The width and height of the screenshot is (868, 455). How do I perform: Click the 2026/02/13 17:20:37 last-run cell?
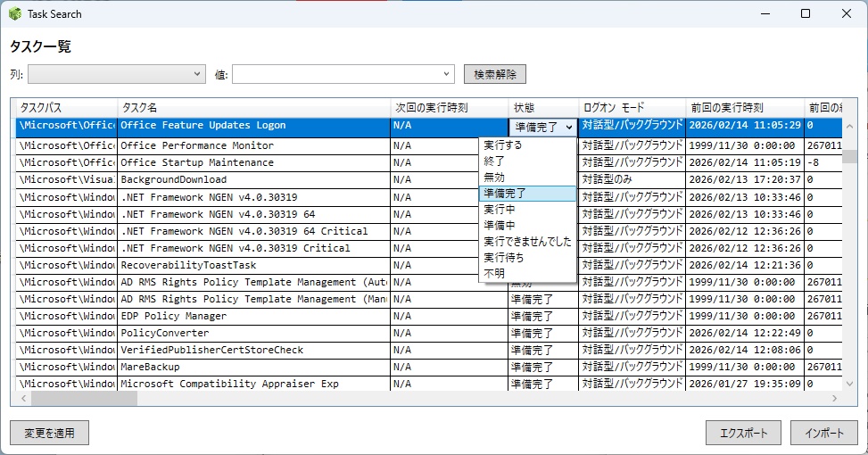point(745,180)
